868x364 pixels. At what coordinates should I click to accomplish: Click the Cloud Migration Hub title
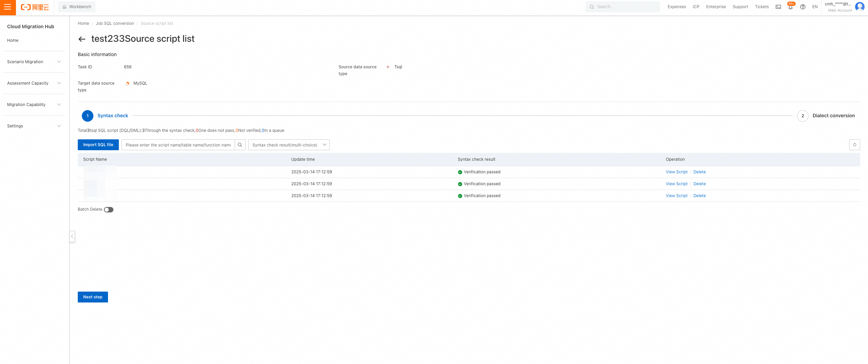tap(31, 27)
